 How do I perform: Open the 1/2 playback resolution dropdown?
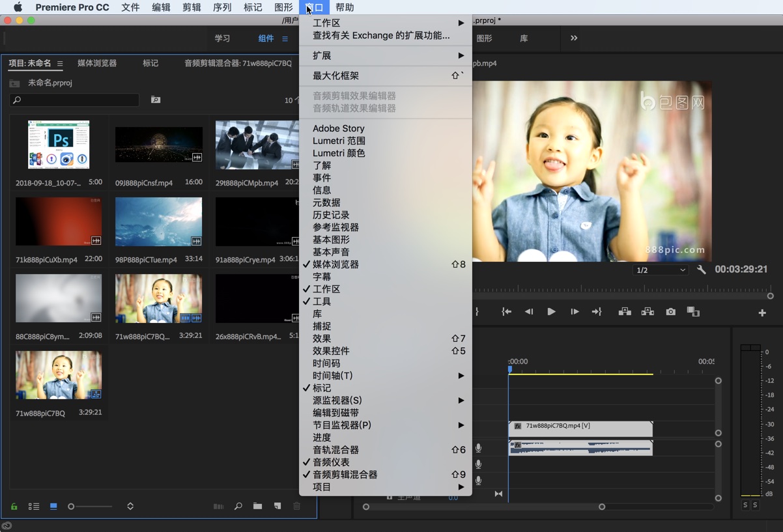[660, 269]
